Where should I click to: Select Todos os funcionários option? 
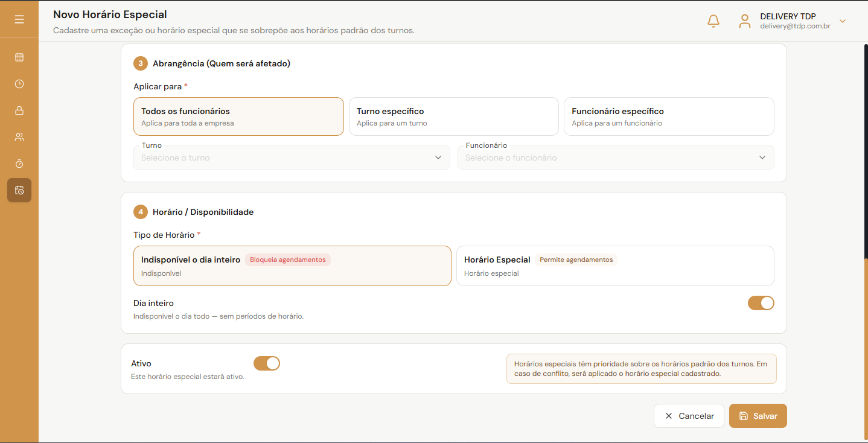point(238,116)
